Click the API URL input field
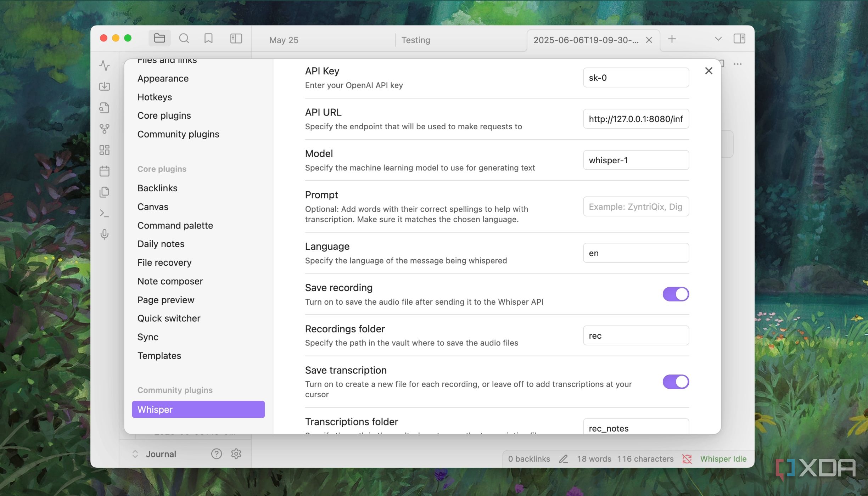868x496 pixels. [x=636, y=119]
